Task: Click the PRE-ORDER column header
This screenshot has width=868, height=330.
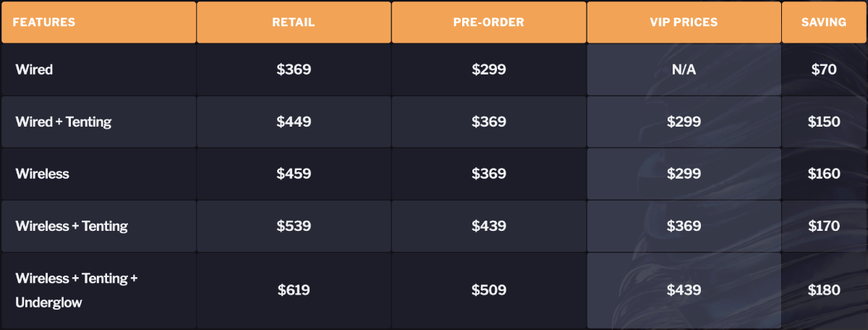Action: pyautogui.click(x=489, y=22)
